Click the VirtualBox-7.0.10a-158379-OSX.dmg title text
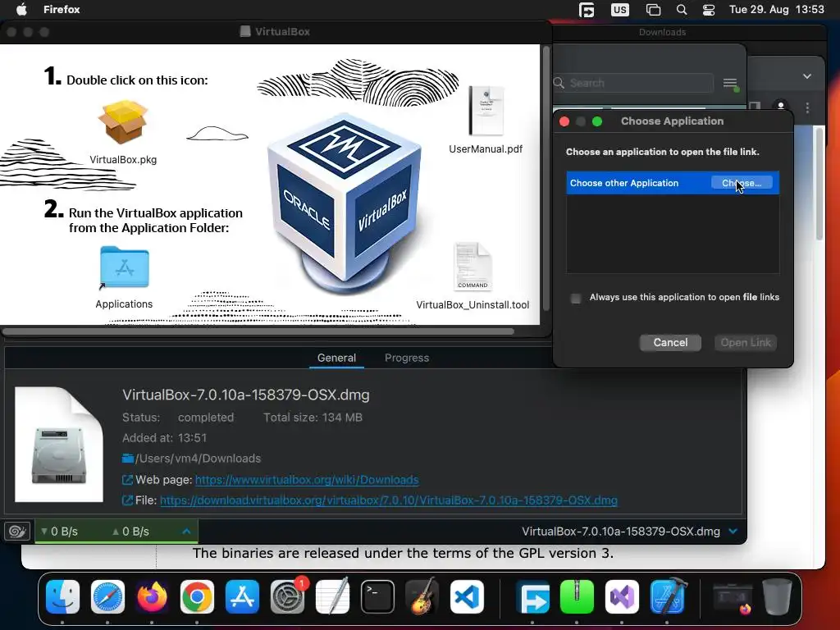 pyautogui.click(x=246, y=395)
